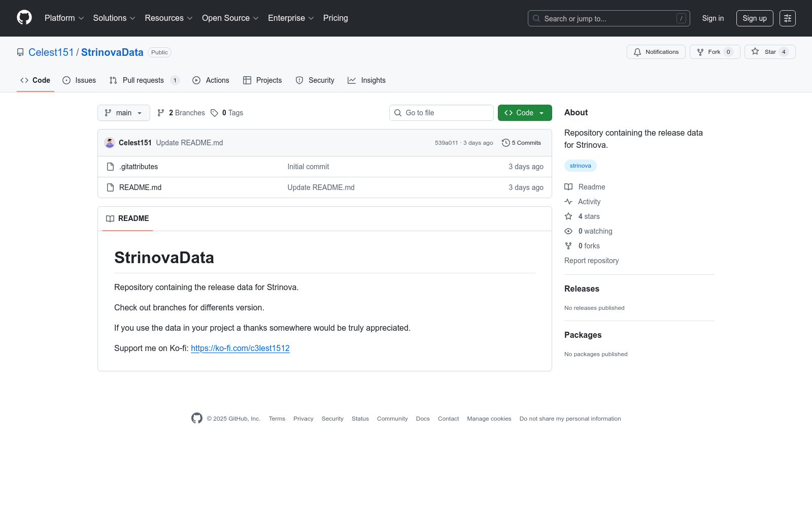Expand the Platform menu

pos(64,18)
